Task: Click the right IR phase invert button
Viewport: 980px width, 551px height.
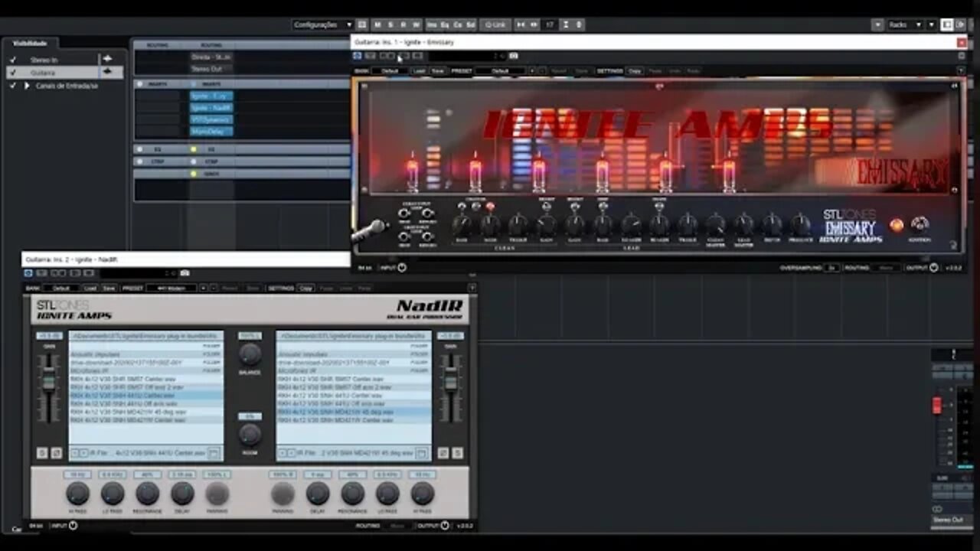Action: [x=444, y=453]
